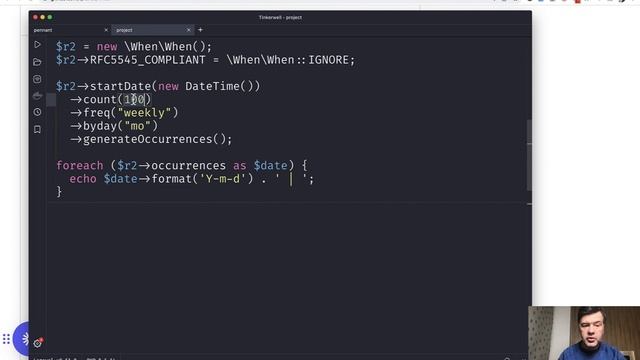Click the blue circular launcher button
Viewport: 640px width, 360px height.
[x=22, y=338]
